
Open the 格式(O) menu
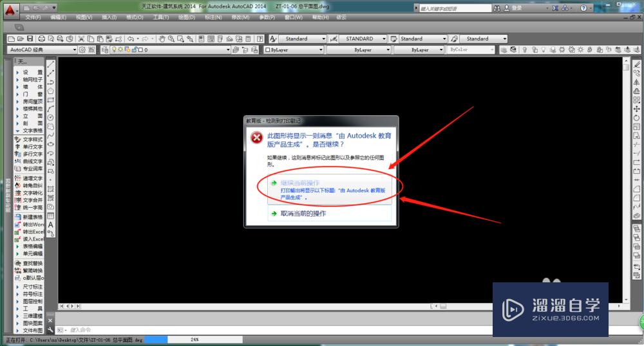(x=135, y=17)
